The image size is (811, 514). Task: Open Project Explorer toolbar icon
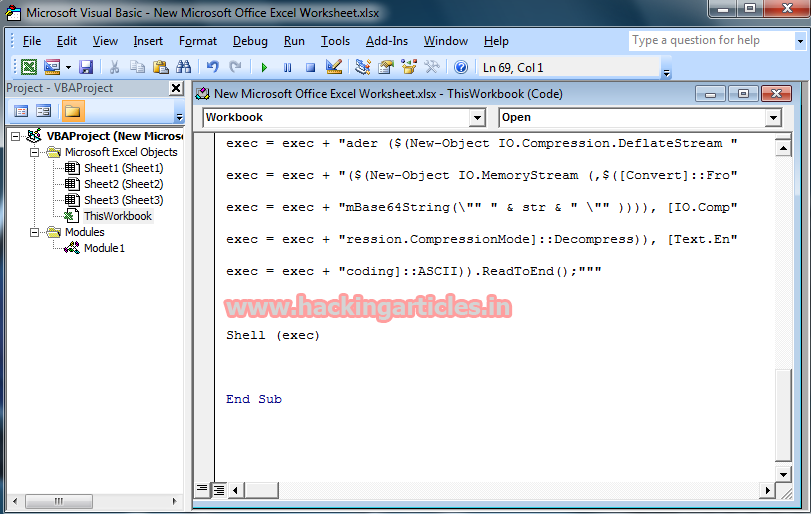[x=363, y=67]
